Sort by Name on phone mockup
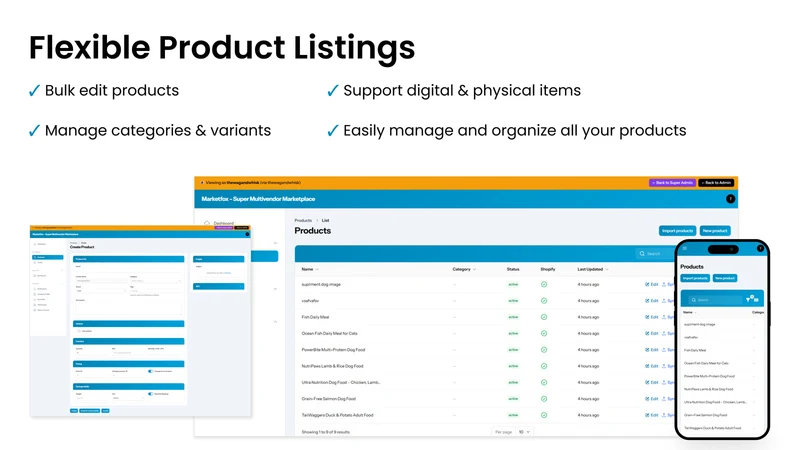Image resolution: width=800 pixels, height=450 pixels. point(690,312)
